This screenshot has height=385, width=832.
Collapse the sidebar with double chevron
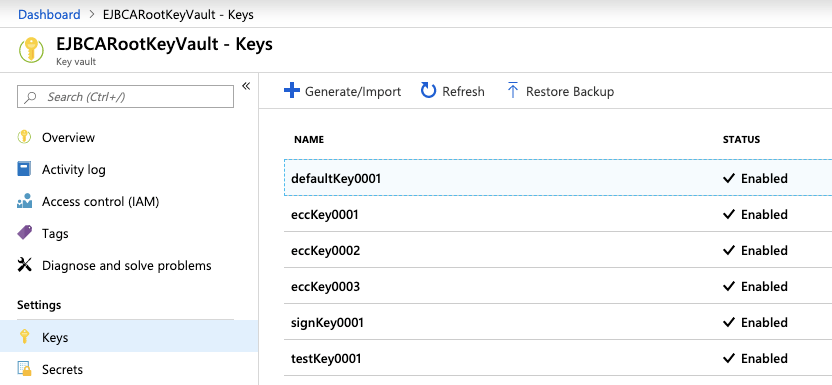tap(246, 86)
